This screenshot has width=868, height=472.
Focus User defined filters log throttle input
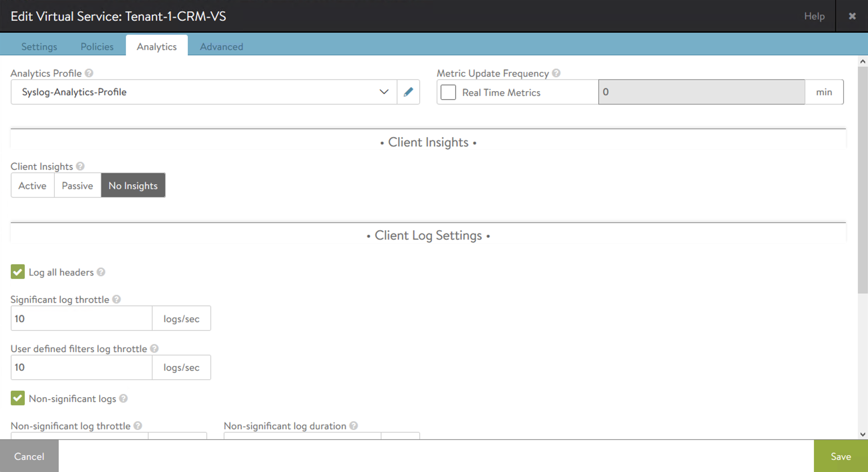pyautogui.click(x=82, y=367)
